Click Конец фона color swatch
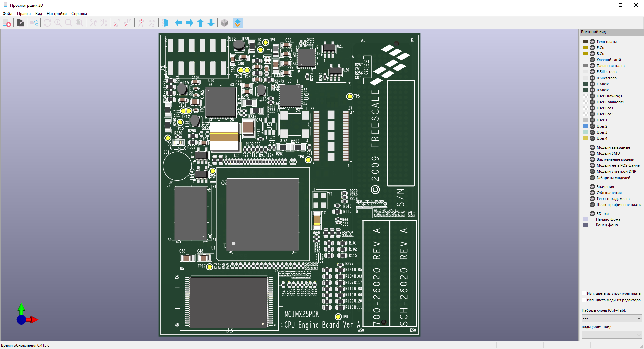This screenshot has height=349, width=644. tap(586, 225)
